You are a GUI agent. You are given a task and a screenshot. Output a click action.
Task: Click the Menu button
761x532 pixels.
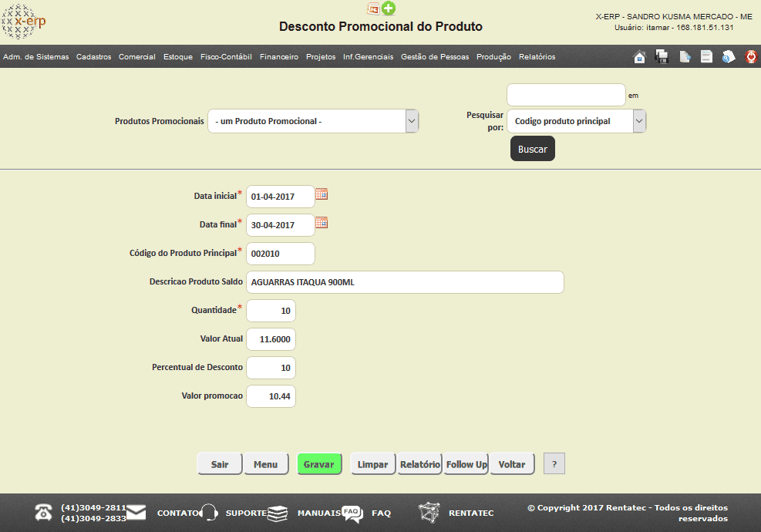pos(265,464)
